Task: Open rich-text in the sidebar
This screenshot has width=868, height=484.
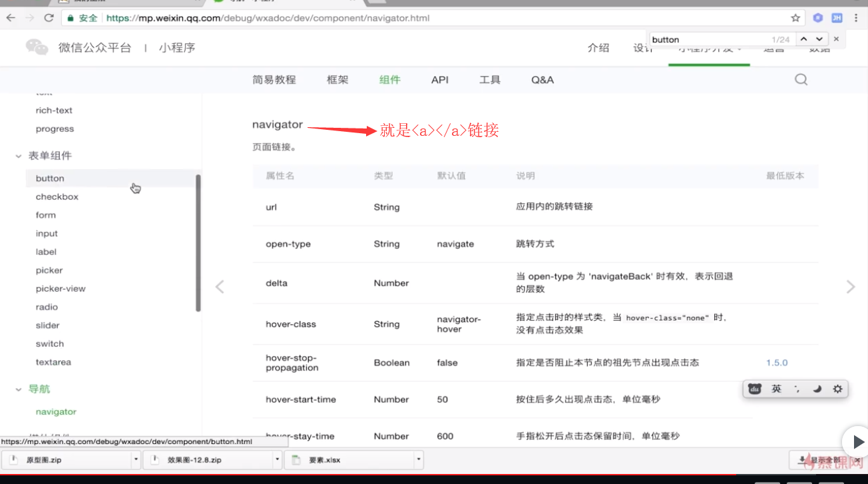Action: click(x=54, y=111)
